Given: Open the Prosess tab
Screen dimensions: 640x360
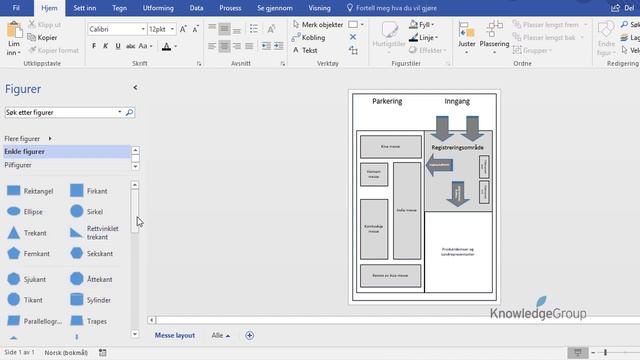Looking at the screenshot, I should [x=230, y=8].
